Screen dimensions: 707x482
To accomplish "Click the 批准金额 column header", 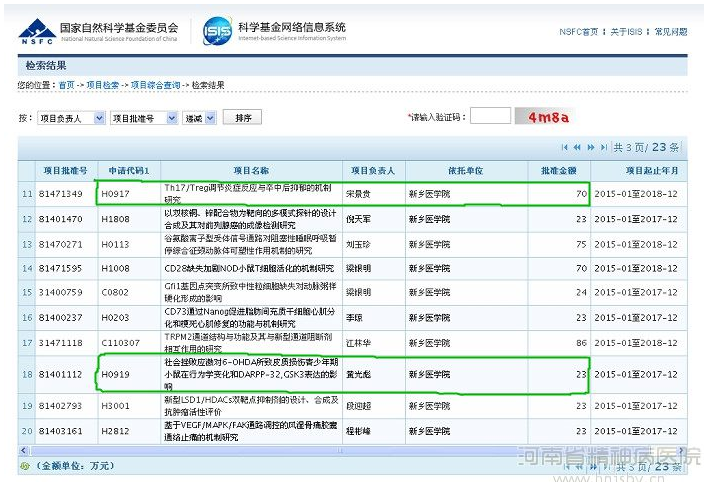I will click(559, 170).
